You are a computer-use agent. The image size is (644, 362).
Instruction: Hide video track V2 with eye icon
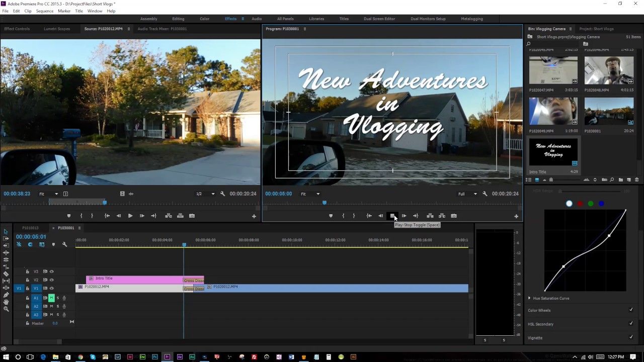coord(51,280)
